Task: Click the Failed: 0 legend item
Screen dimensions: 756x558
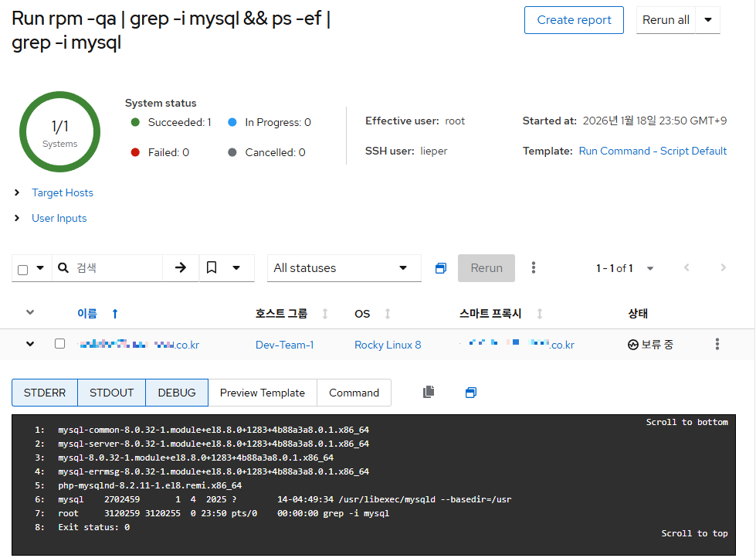Action: [x=160, y=152]
